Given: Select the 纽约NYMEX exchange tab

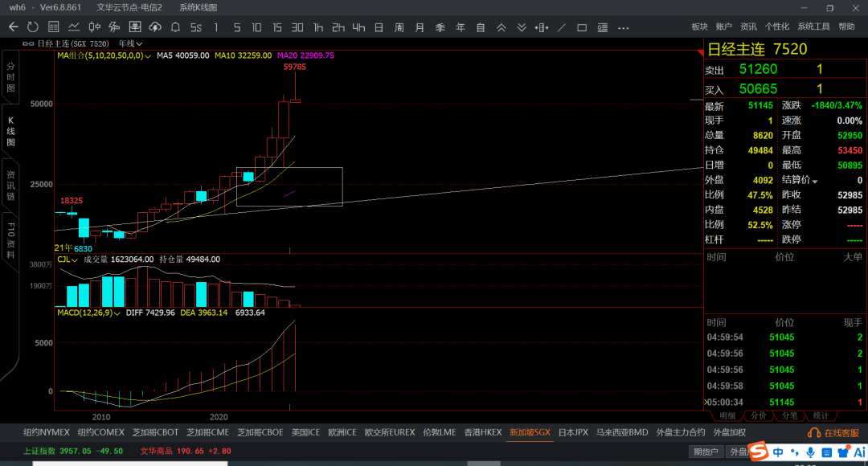Looking at the screenshot, I should (47, 432).
